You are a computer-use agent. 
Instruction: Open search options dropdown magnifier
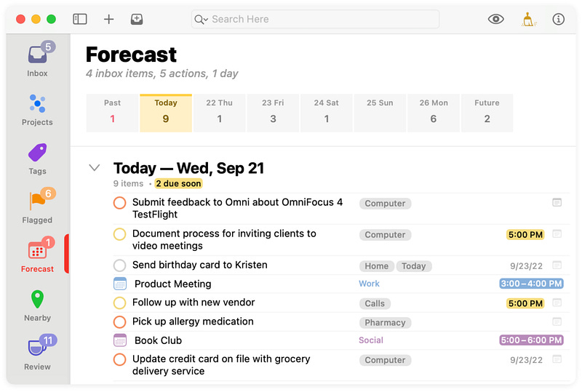(x=201, y=20)
